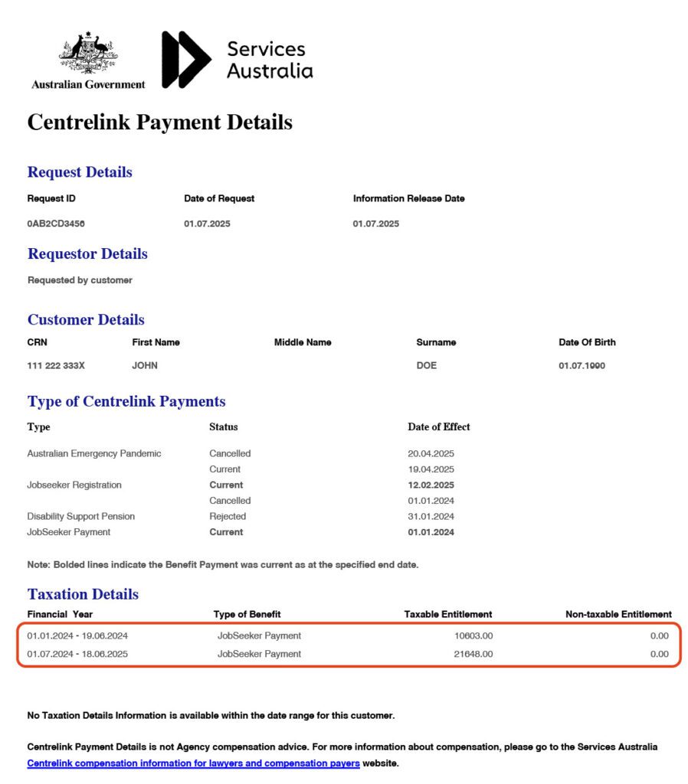The height and width of the screenshot is (784, 688).
Task: Select the Customer Details heading
Action: coord(86,319)
